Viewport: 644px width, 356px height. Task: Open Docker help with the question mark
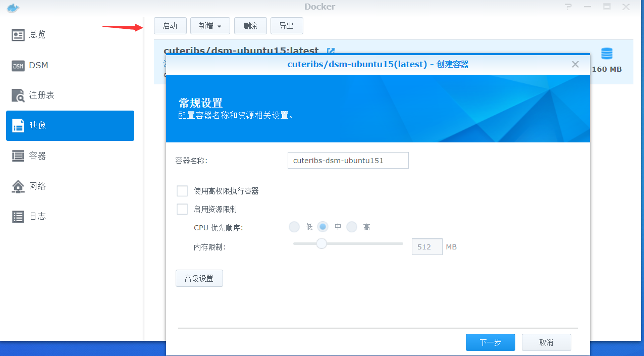point(569,7)
